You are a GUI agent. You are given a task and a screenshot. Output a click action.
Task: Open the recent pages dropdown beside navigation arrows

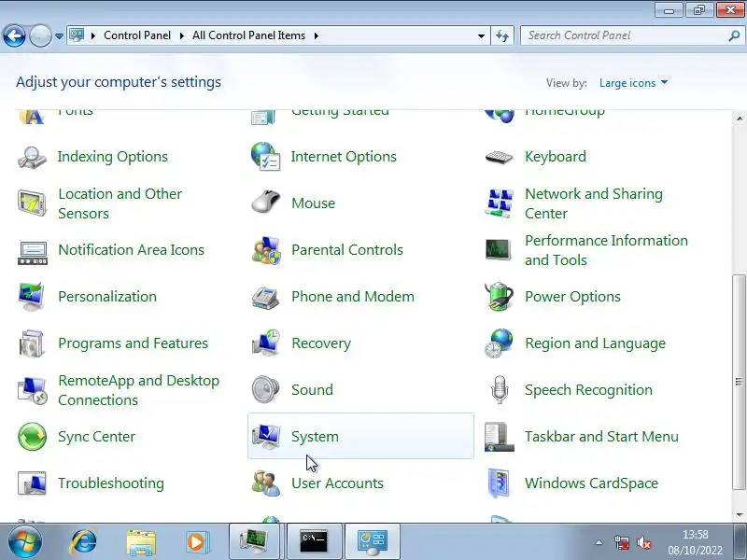[59, 36]
